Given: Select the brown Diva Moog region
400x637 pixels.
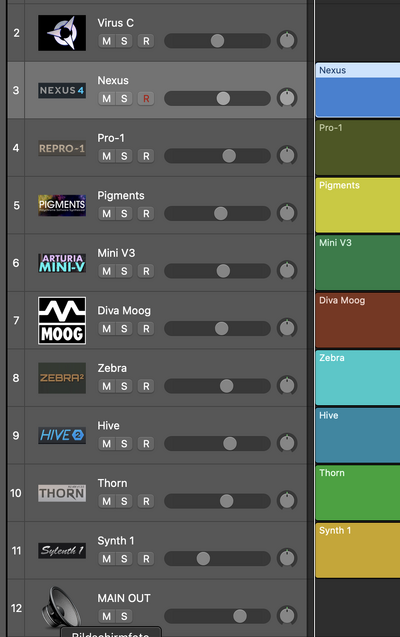Looking at the screenshot, I should [358, 321].
